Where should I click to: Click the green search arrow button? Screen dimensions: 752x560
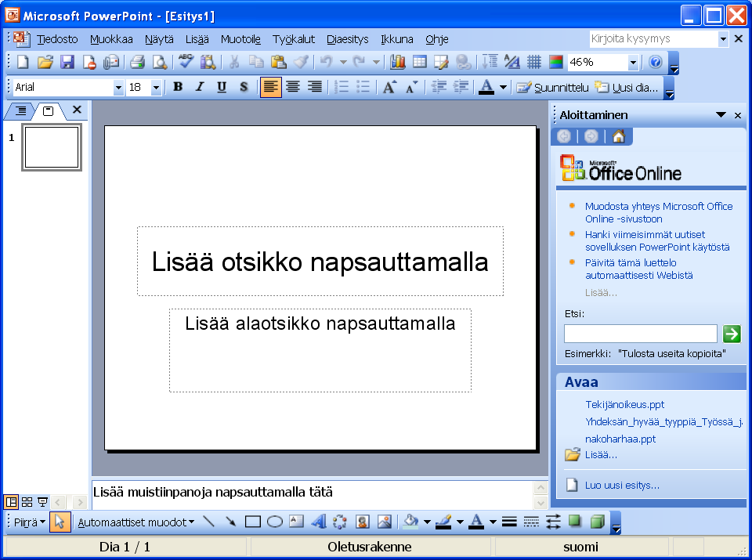click(732, 334)
